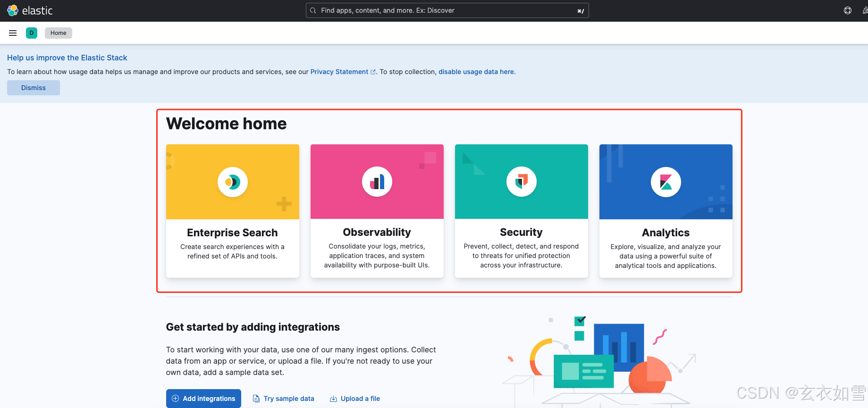Click Upload a file link
Image resolution: width=868 pixels, height=408 pixels.
(x=355, y=399)
